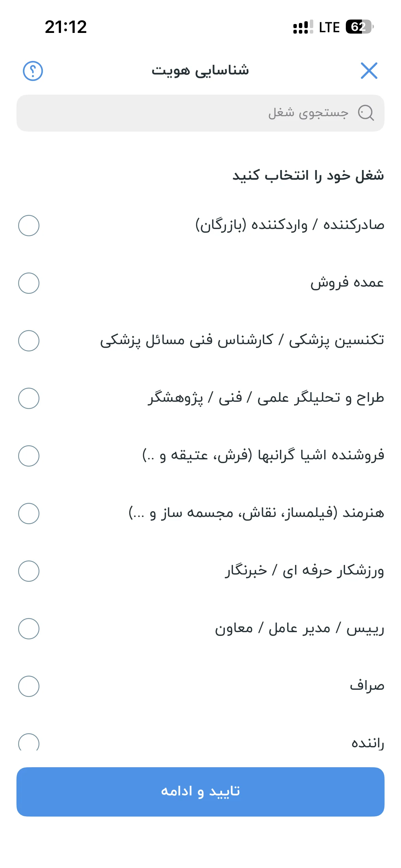Tap the تایید و ادامه button
Image resolution: width=401 pixels, height=868 pixels.
200,792
